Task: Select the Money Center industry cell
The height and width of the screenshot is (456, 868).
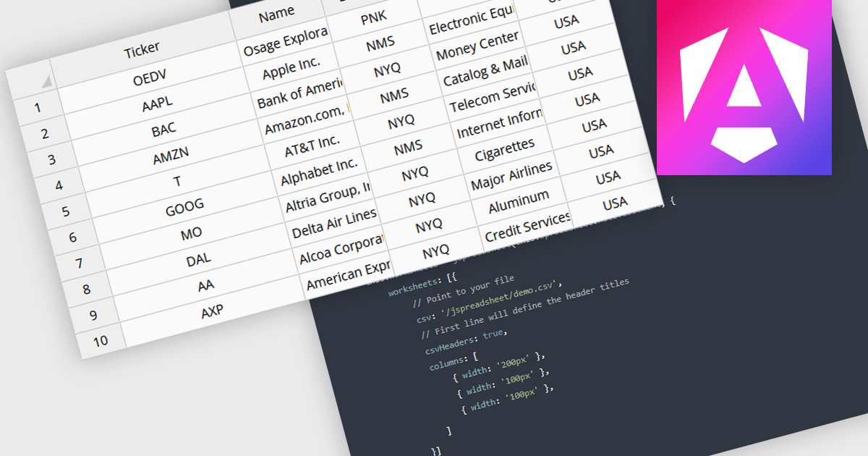Action: click(x=477, y=46)
